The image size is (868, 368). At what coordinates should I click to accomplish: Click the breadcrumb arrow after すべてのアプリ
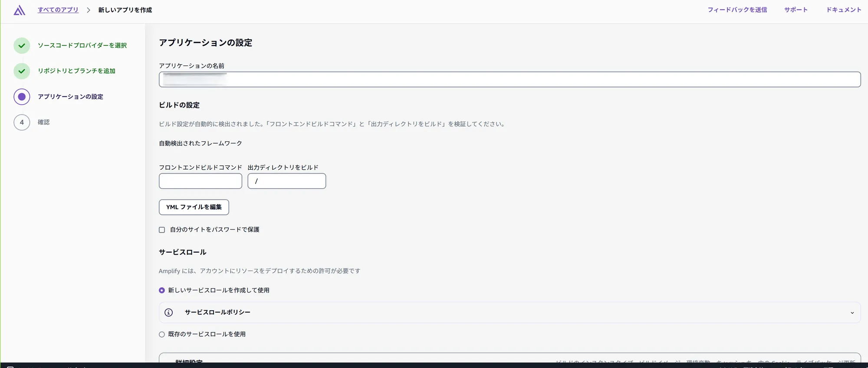(88, 10)
